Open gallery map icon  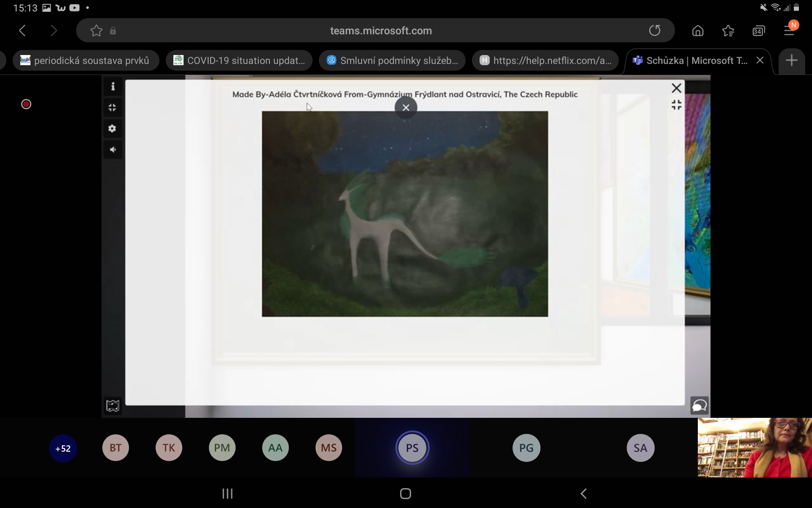point(112,406)
